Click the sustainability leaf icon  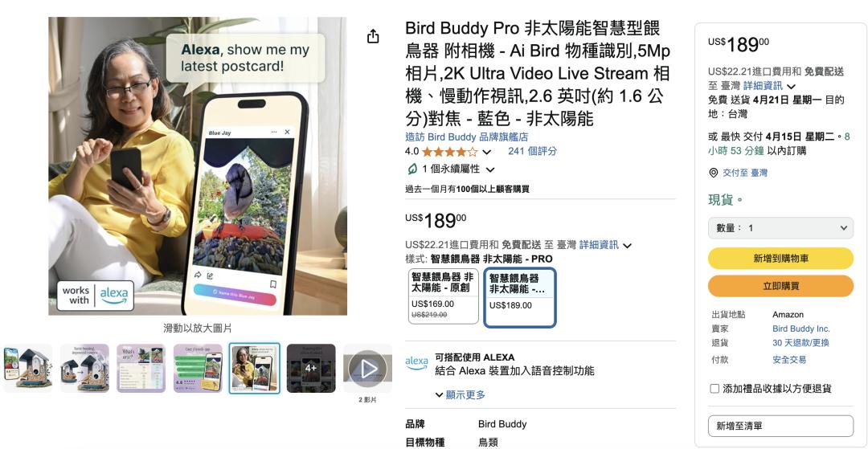point(411,169)
